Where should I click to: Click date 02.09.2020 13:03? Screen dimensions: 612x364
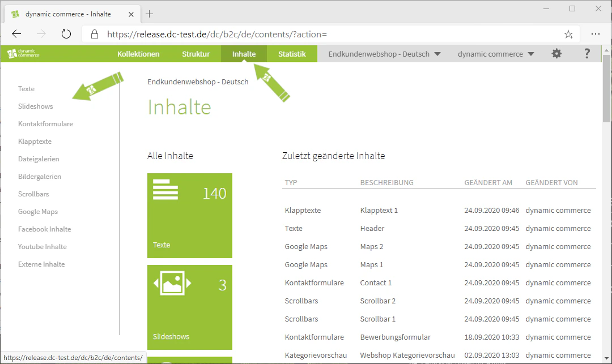click(x=492, y=355)
